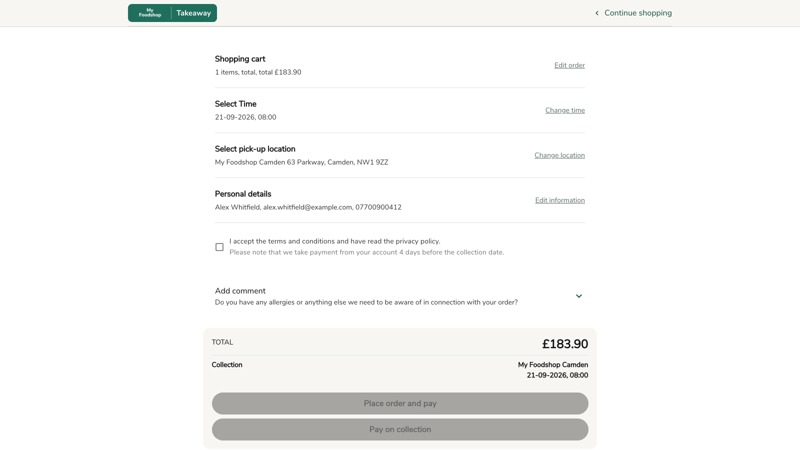Click the My Foodshop Camden pick-up address
Screen dimensions: 800x450
click(x=302, y=162)
